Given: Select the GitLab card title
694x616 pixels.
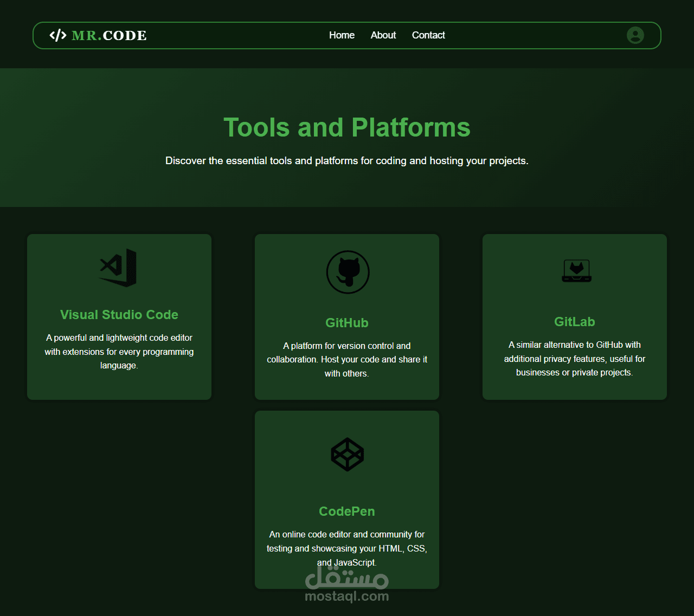Looking at the screenshot, I should click(x=575, y=322).
